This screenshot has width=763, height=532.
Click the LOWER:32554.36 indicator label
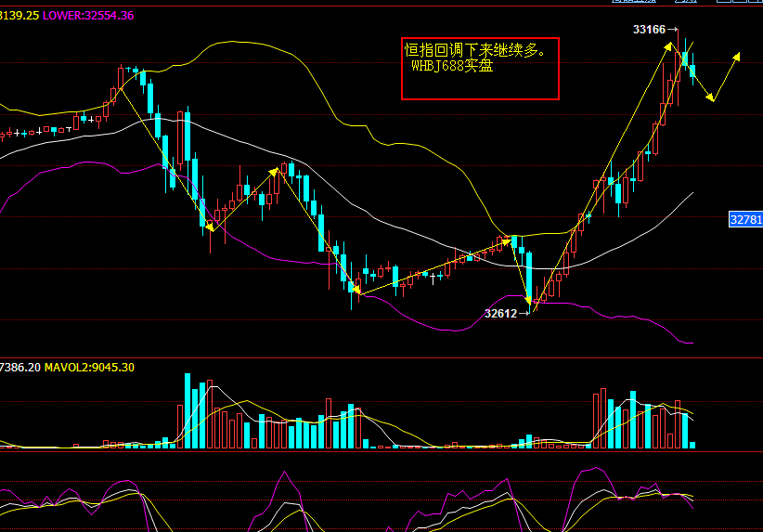tap(88, 16)
